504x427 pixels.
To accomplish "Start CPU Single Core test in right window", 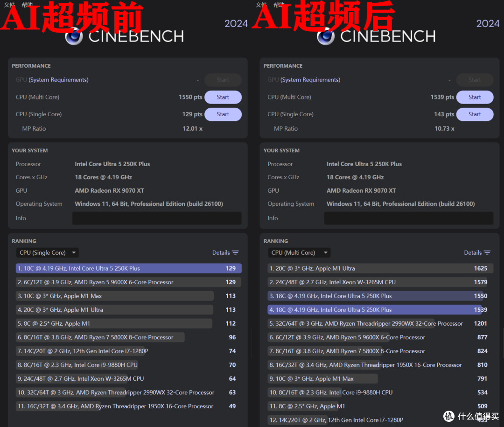I will point(475,114).
